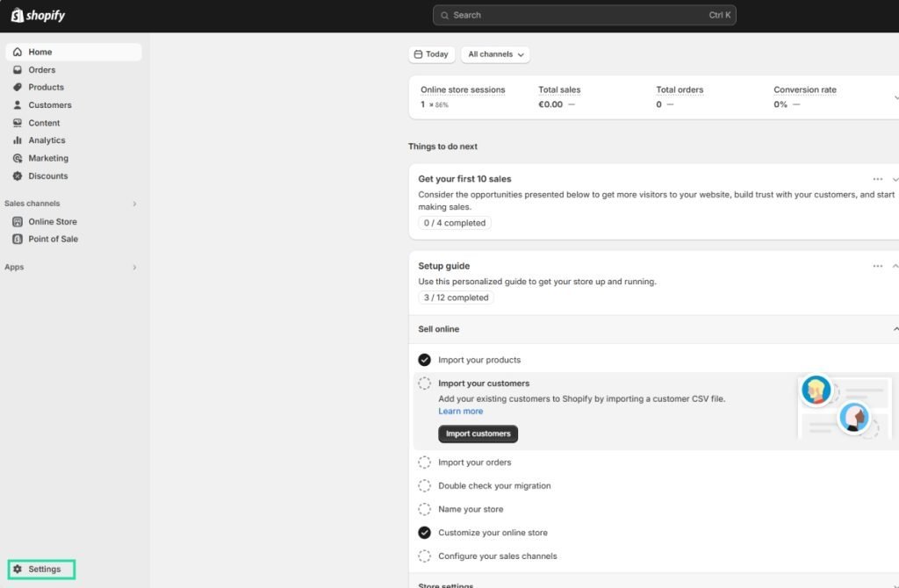Click Customize your online store step
899x588 pixels.
pos(493,533)
